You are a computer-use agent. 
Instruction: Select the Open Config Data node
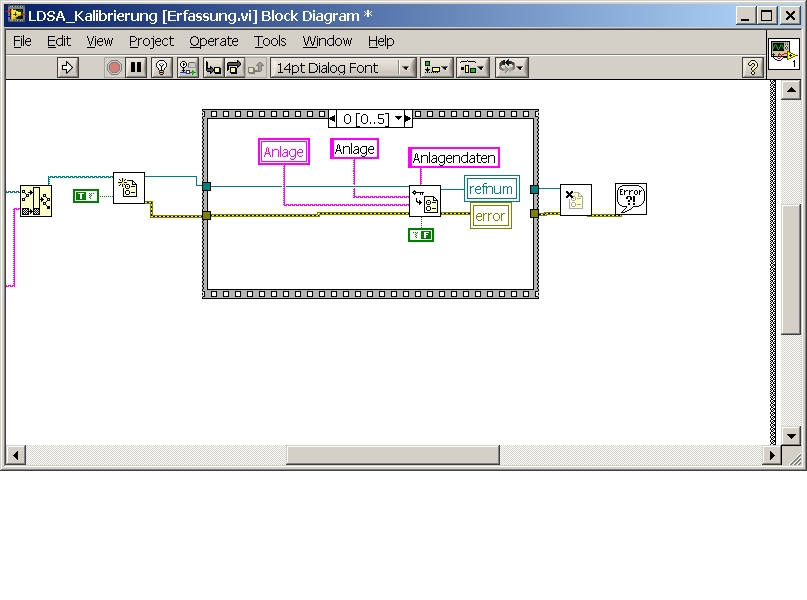pos(129,188)
